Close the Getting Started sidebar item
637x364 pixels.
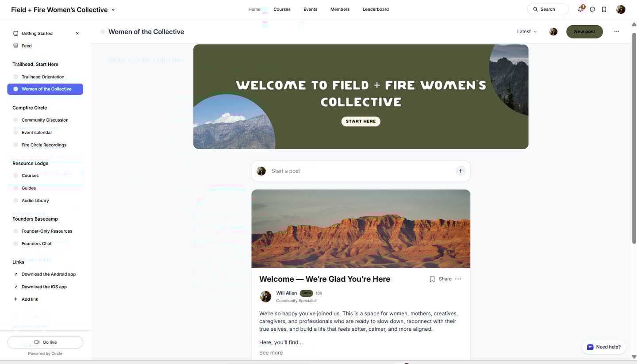point(77,34)
